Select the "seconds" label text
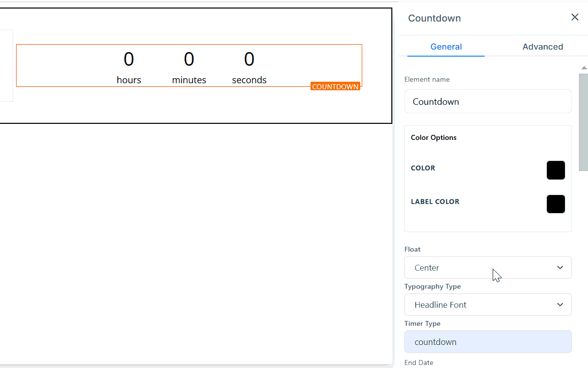The width and height of the screenshot is (588, 368). click(249, 80)
